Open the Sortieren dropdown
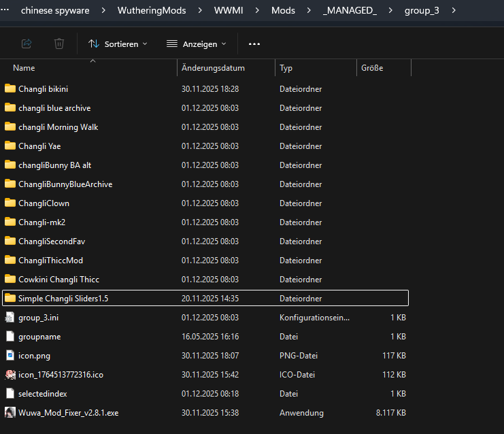Image resolution: width=504 pixels, height=434 pixels. tap(118, 44)
